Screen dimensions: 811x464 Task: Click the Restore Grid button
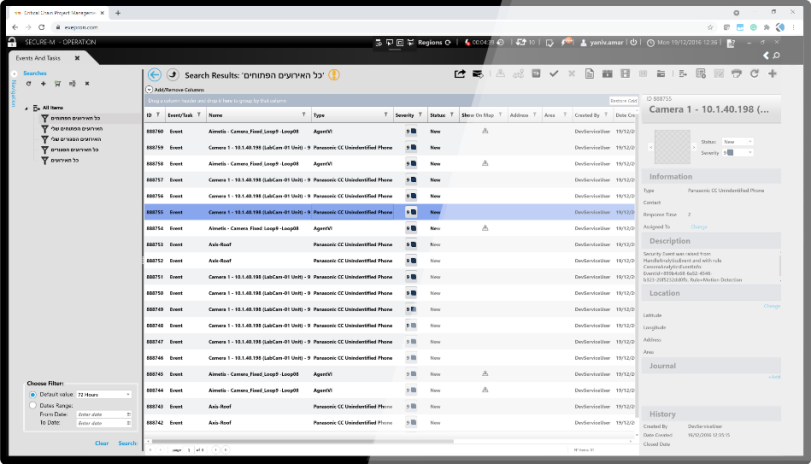coord(623,101)
